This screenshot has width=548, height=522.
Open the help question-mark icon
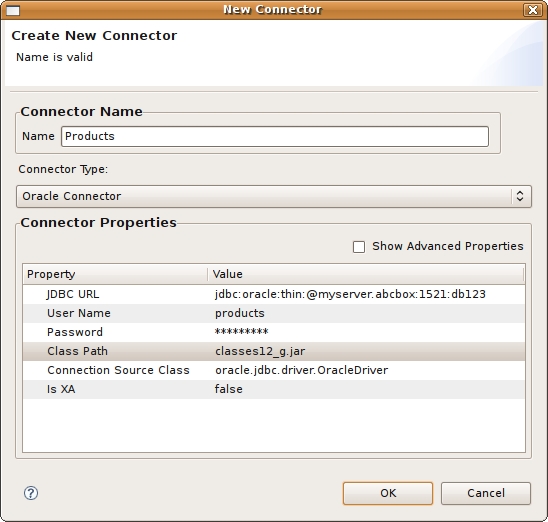[31, 493]
